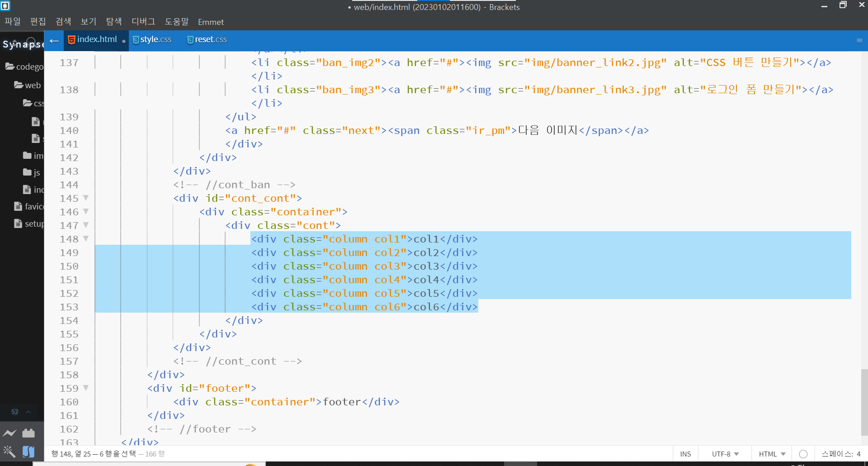Open the Live Preview lightning icon
This screenshot has width=868, height=466.
9,433
